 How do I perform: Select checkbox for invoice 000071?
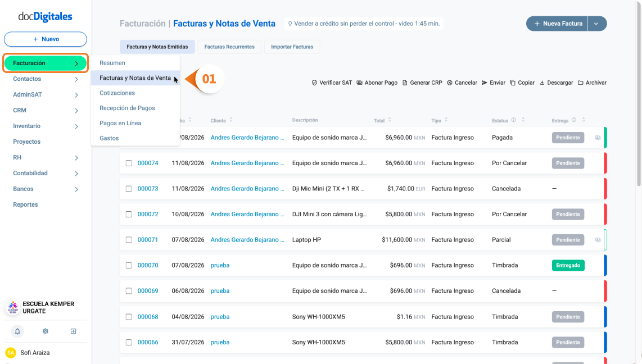click(129, 240)
